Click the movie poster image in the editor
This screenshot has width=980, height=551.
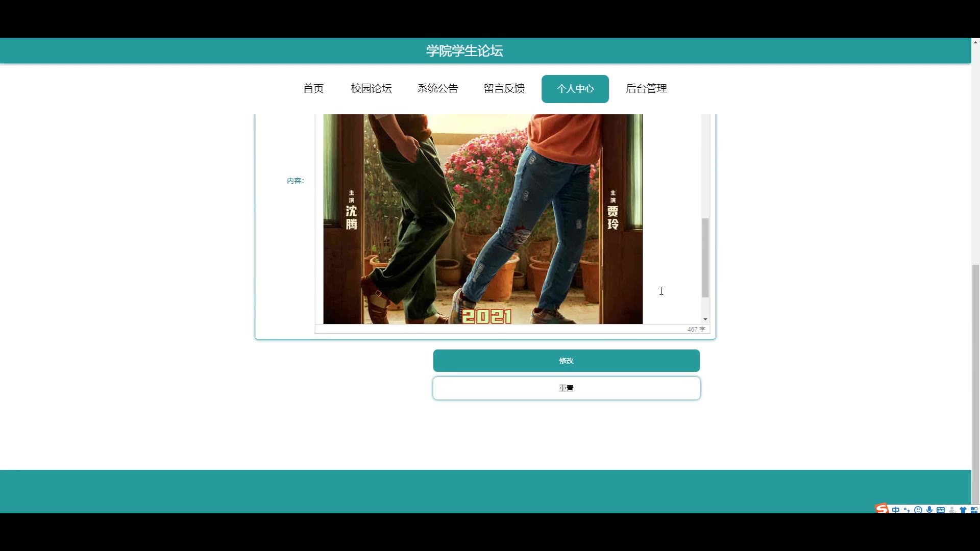point(483,219)
